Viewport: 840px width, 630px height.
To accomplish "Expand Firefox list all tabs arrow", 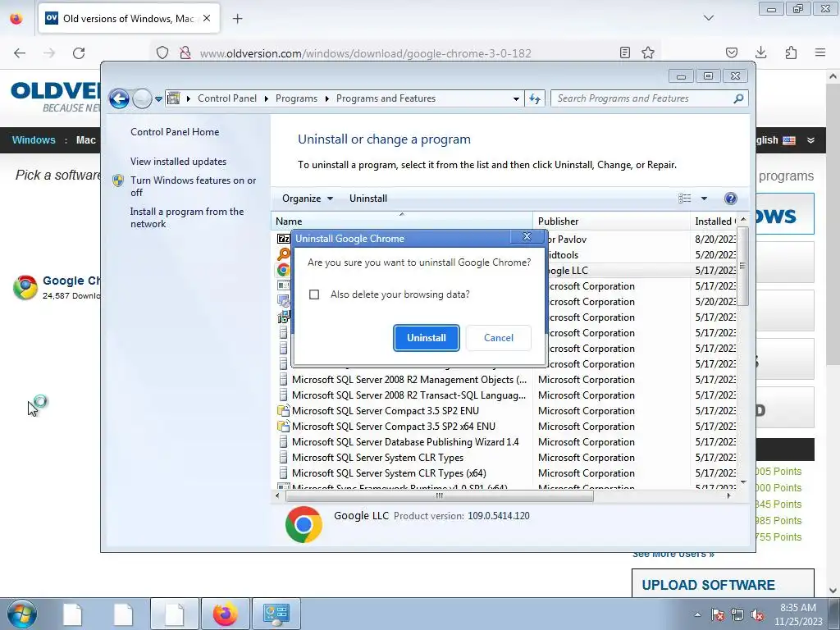I will point(708,18).
